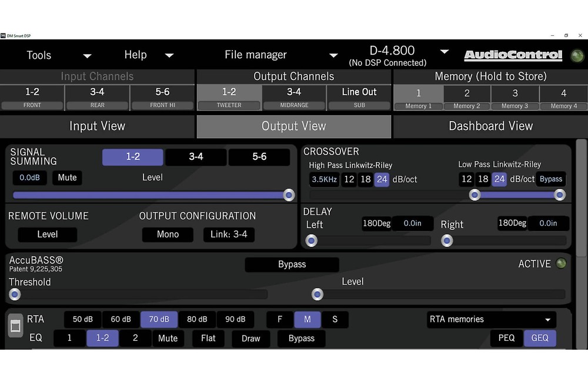The height and width of the screenshot is (382, 588).
Task: Set RTA speed to S (slow)
Action: click(x=335, y=319)
